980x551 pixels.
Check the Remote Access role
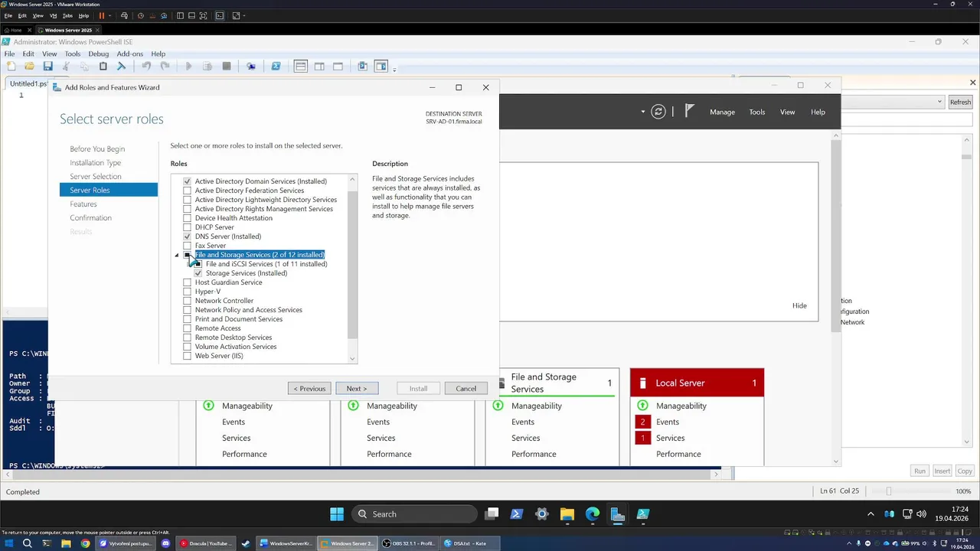(187, 328)
